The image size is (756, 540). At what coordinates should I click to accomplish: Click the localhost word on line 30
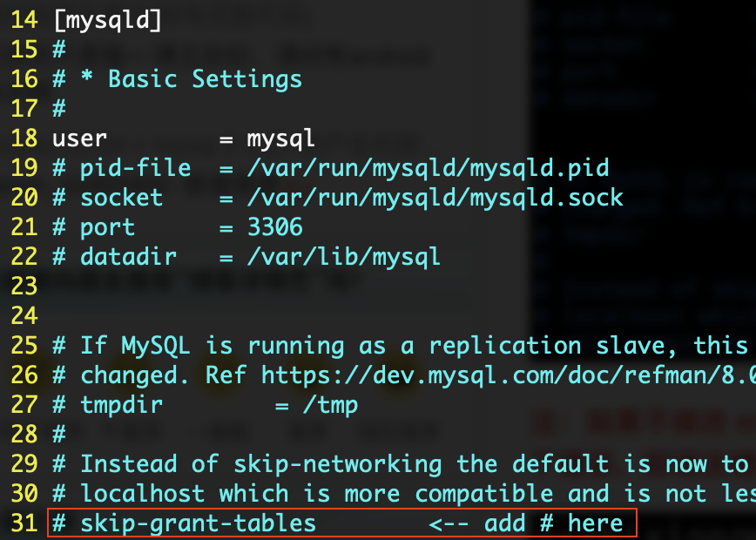coord(143,494)
